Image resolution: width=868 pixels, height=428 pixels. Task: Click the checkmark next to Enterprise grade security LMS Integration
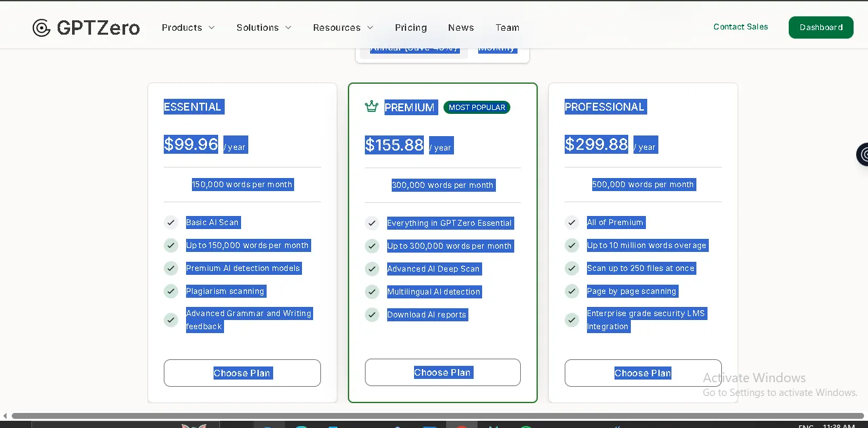coord(572,320)
